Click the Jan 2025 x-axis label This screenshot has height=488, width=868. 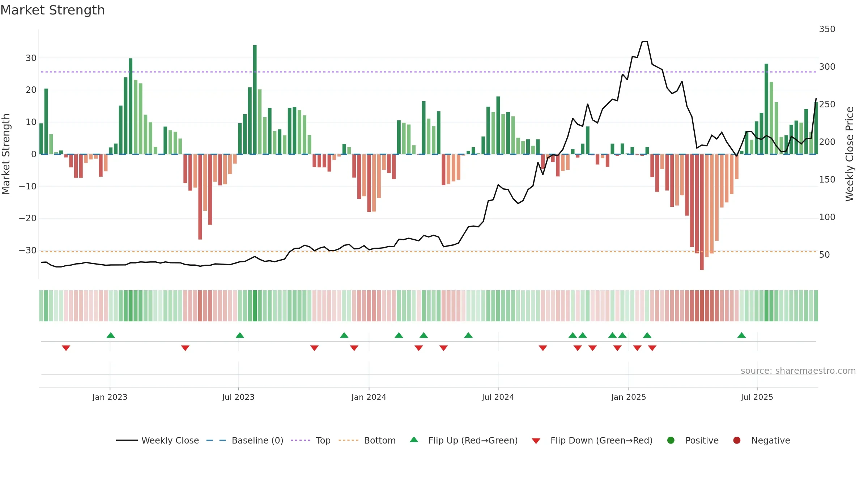click(629, 397)
